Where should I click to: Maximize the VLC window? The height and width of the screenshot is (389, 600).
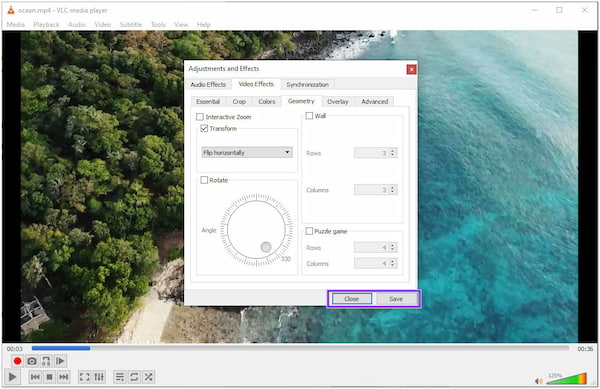tap(559, 10)
